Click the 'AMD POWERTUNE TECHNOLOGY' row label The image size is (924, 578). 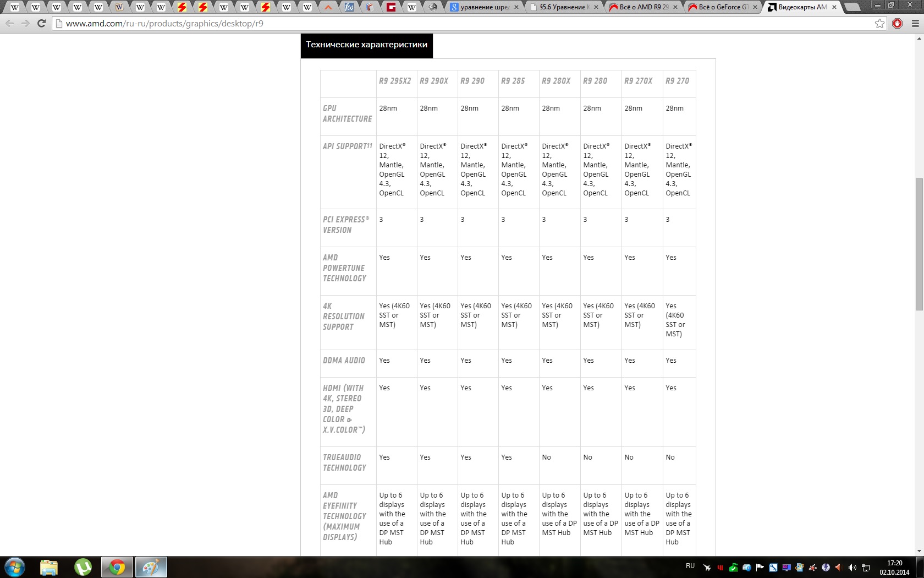coord(344,268)
